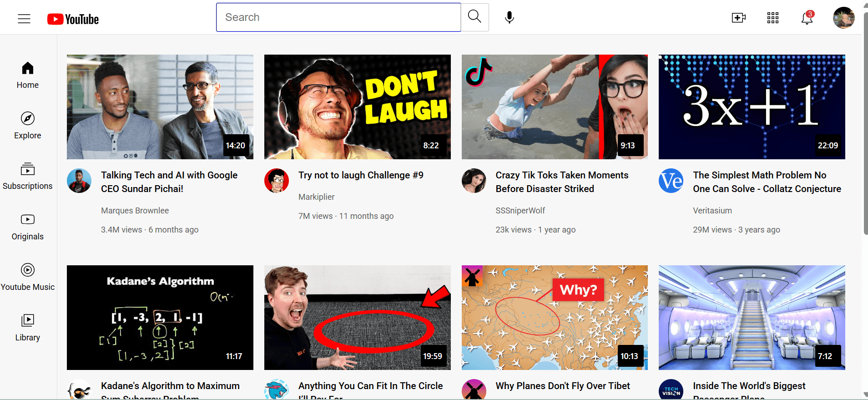Play the Tibet planes map thumbnail
The height and width of the screenshot is (400, 868).
point(555,318)
